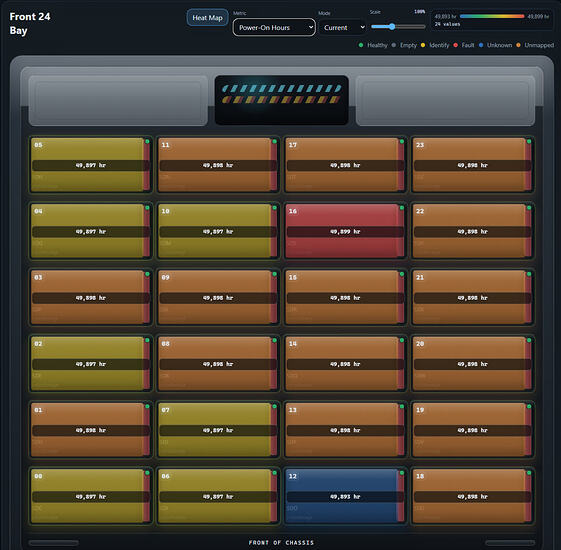The image size is (561, 550).
Task: Click the blue Unknown legend dot
Action: (x=481, y=45)
